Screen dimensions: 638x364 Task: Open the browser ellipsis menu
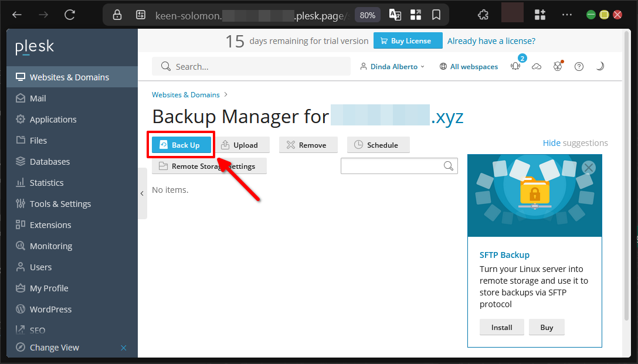566,14
